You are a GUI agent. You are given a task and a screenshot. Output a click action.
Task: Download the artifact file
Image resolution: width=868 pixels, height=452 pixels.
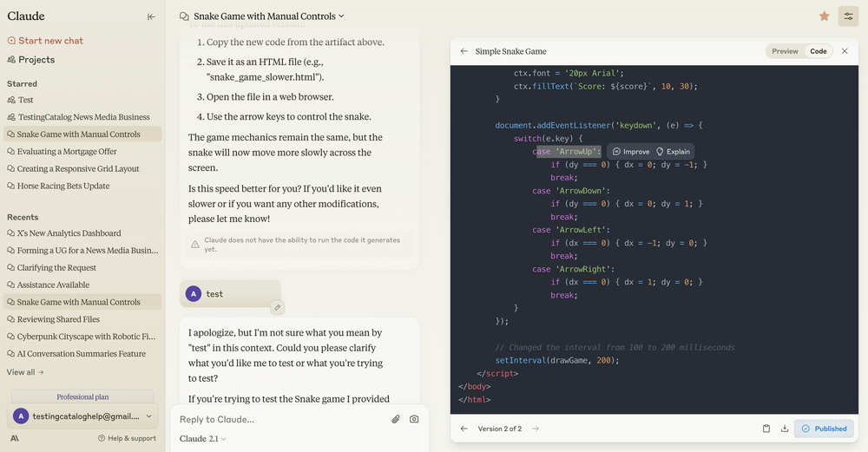784,429
